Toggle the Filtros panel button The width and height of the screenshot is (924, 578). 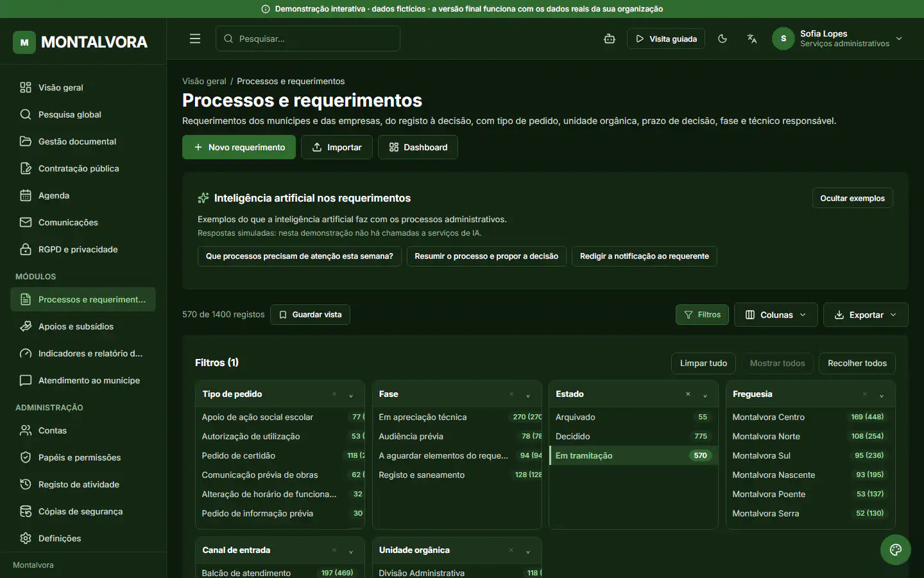pos(702,315)
